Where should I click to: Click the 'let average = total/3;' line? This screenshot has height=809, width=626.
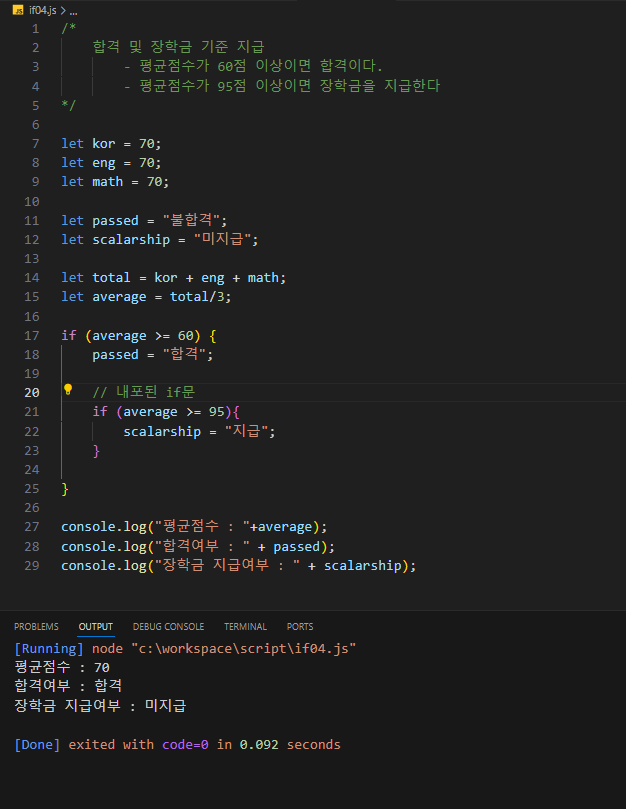(146, 297)
